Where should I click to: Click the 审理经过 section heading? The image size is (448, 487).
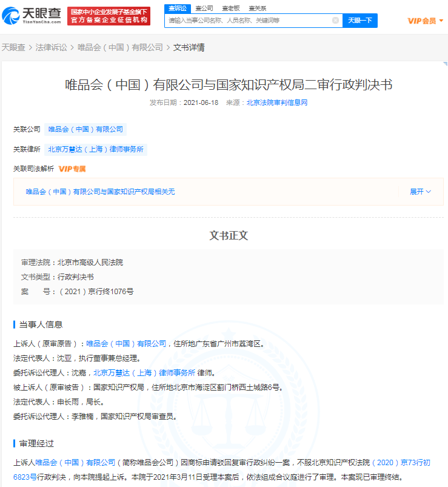click(36, 443)
